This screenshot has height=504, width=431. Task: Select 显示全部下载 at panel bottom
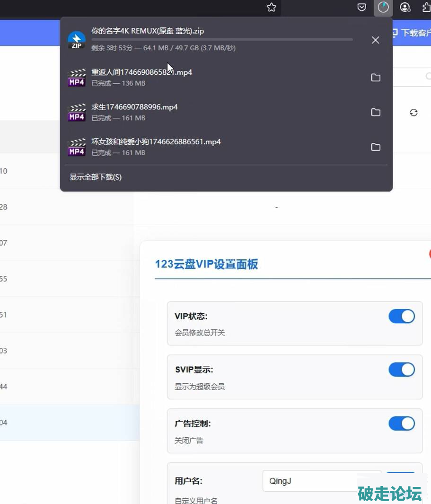tap(96, 177)
